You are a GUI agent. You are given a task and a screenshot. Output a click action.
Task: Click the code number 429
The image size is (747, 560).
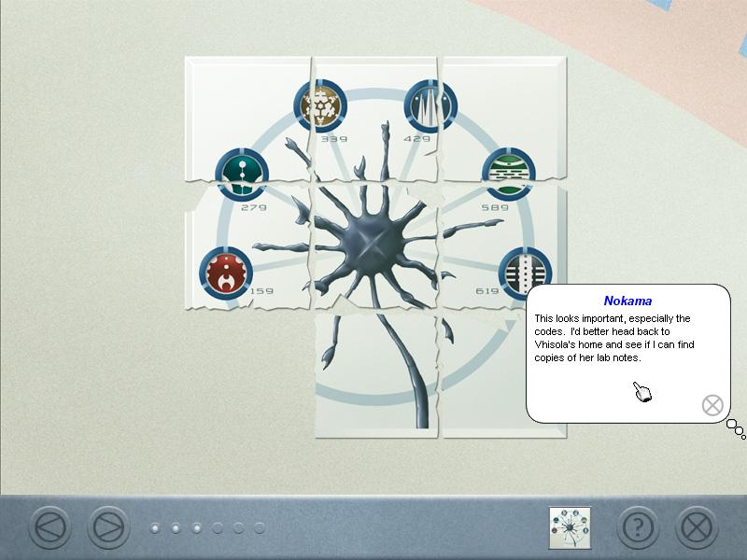416,139
